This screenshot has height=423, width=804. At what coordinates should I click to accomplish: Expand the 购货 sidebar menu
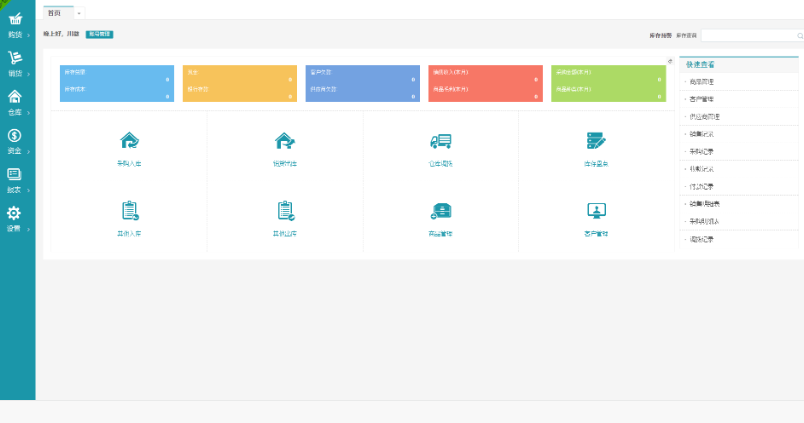(x=15, y=23)
